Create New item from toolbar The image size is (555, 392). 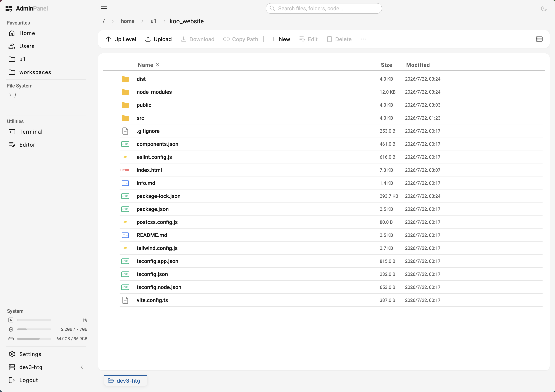click(280, 39)
